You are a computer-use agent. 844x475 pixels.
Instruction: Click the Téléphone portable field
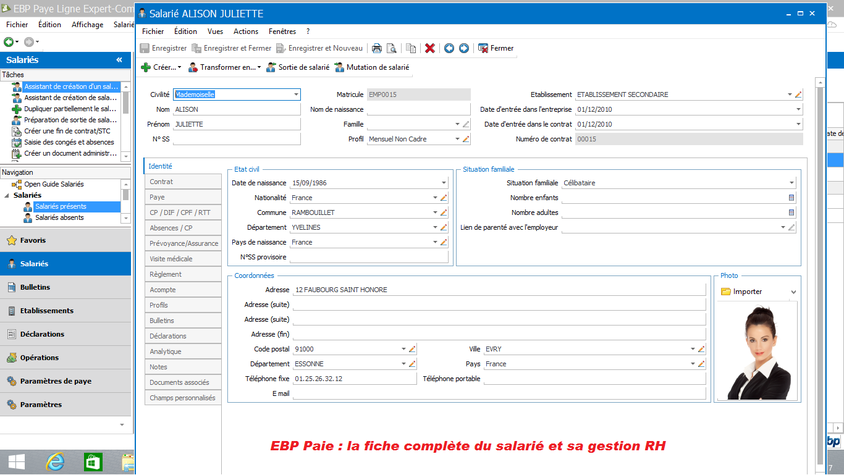point(594,379)
